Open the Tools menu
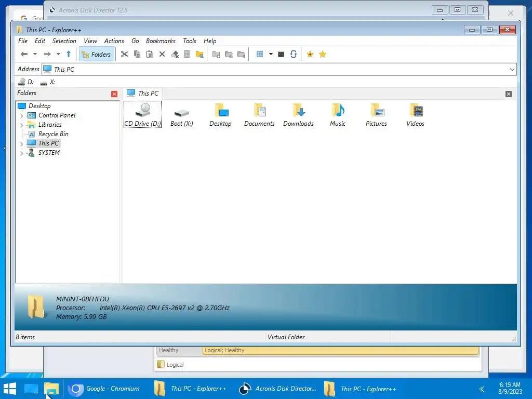This screenshot has width=532, height=399. pyautogui.click(x=189, y=41)
